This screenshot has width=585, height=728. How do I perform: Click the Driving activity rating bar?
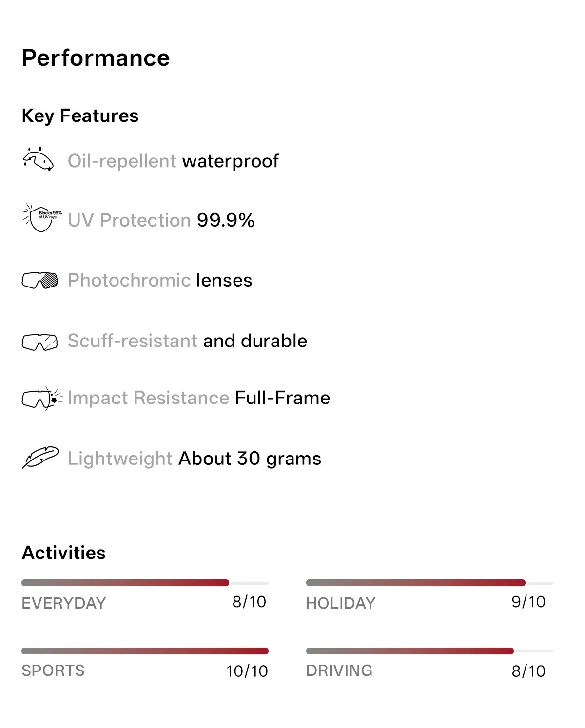(x=429, y=651)
